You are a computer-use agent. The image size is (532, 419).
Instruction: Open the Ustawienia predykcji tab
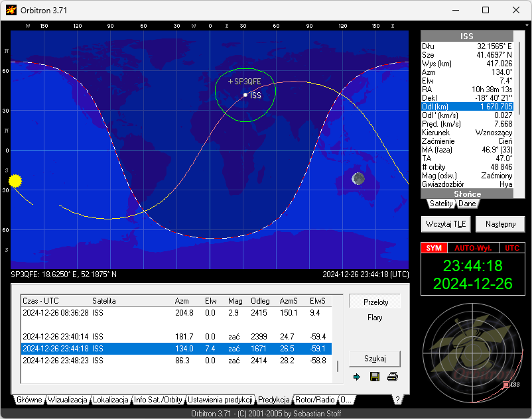click(220, 400)
